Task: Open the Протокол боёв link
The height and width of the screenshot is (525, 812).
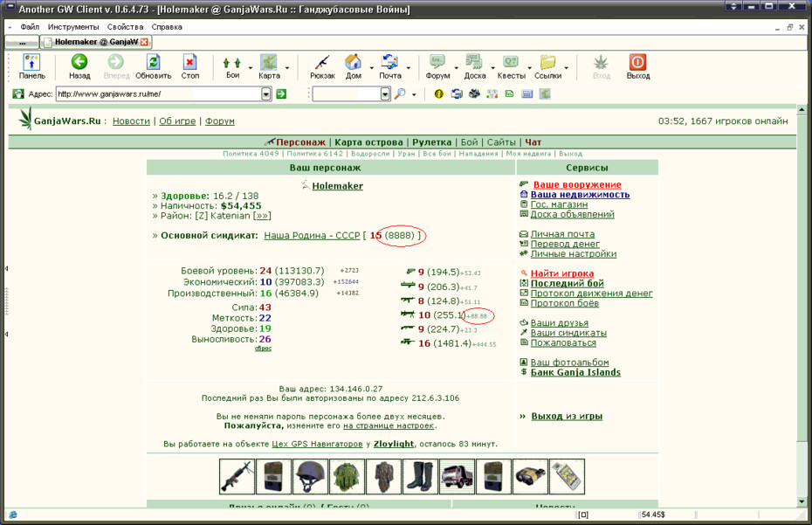Action: click(564, 303)
